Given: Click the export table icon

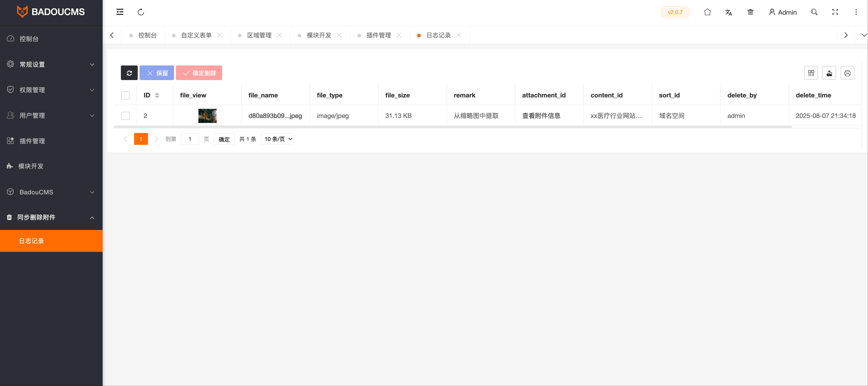Looking at the screenshot, I should tap(829, 73).
